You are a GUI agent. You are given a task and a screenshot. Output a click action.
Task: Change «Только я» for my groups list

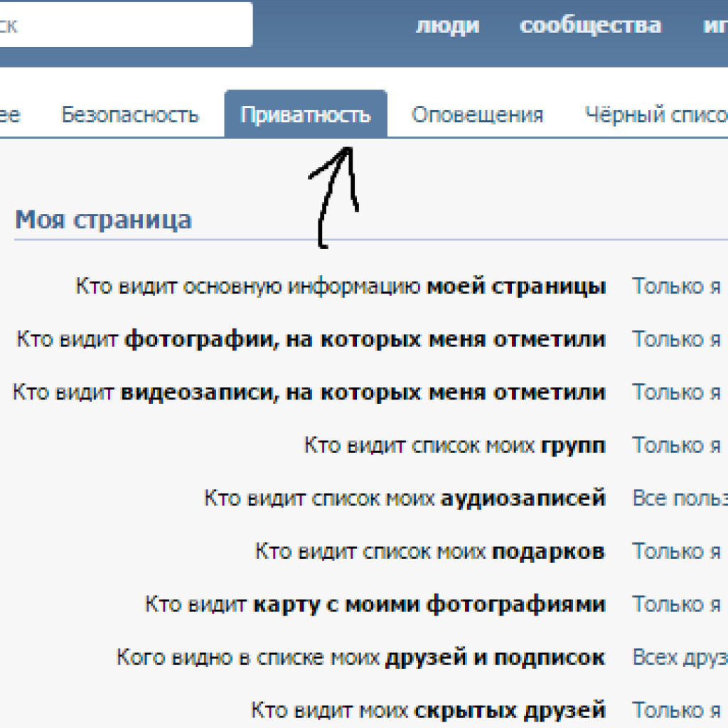click(x=677, y=446)
